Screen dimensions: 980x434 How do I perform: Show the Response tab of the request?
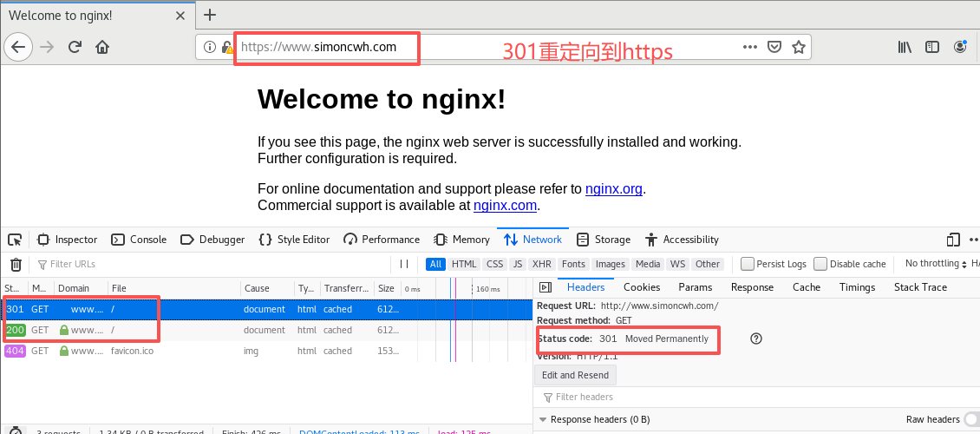click(753, 287)
